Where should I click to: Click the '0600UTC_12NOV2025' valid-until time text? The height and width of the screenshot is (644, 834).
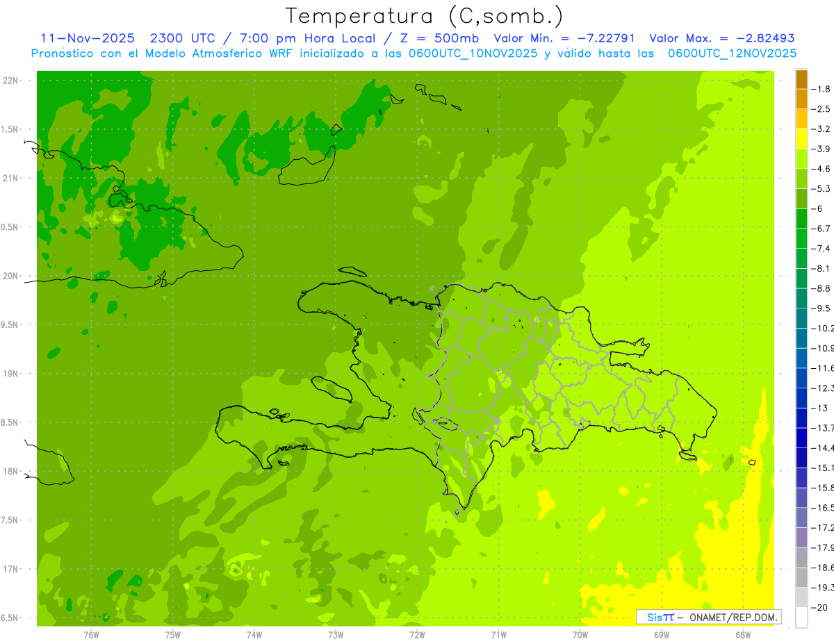[733, 53]
